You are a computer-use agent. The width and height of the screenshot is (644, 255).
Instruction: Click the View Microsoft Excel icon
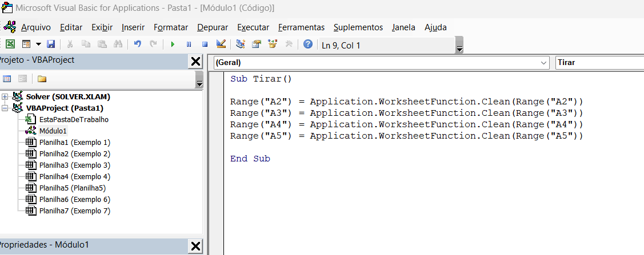pyautogui.click(x=10, y=44)
